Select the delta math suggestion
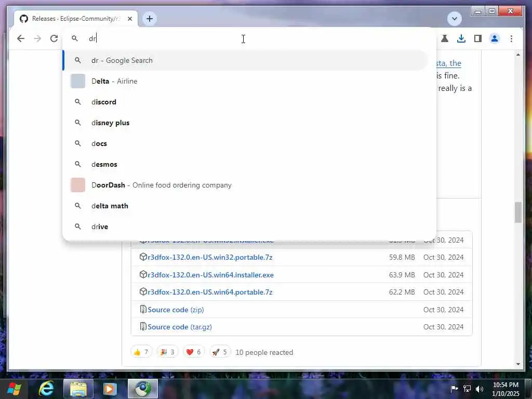The image size is (532, 399). point(245,206)
